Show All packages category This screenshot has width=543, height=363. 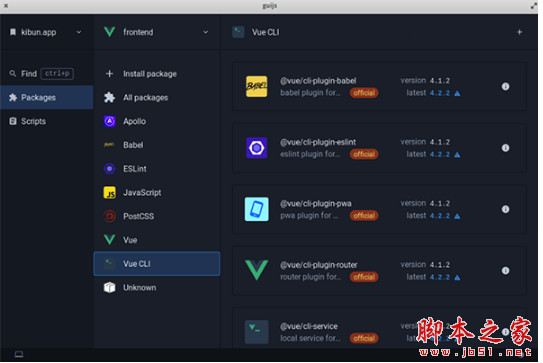(157, 98)
